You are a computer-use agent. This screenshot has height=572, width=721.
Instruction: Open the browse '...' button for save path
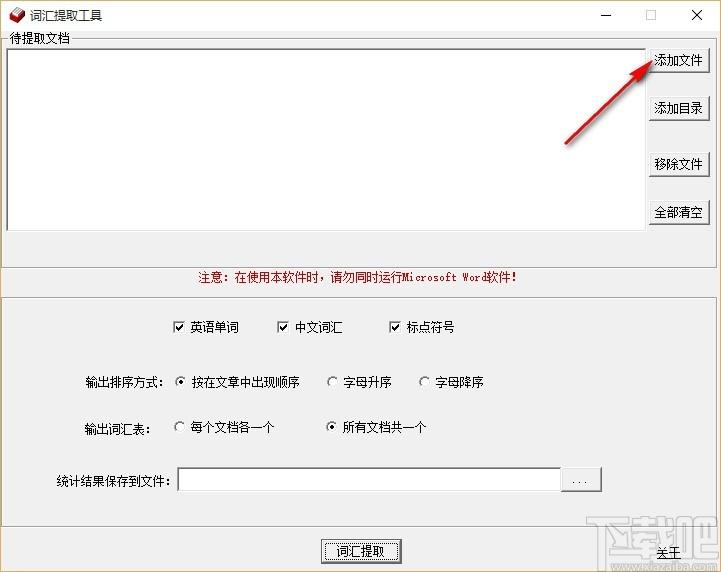[x=581, y=480]
